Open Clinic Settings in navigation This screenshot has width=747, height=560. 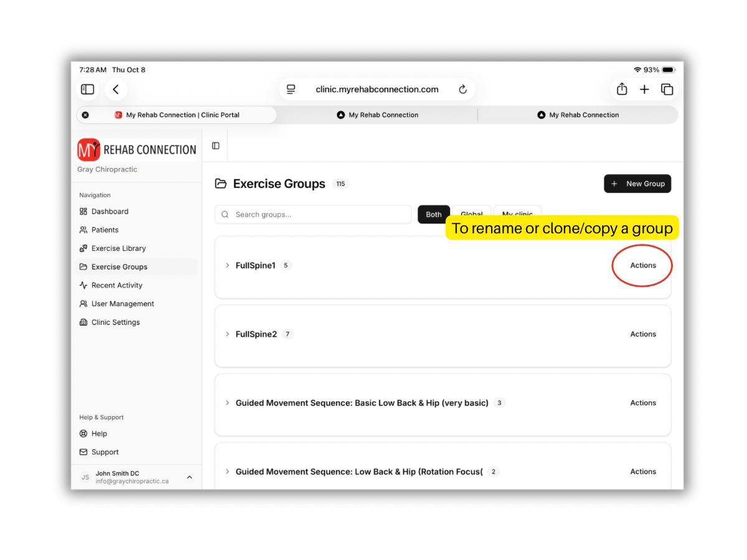click(137, 322)
